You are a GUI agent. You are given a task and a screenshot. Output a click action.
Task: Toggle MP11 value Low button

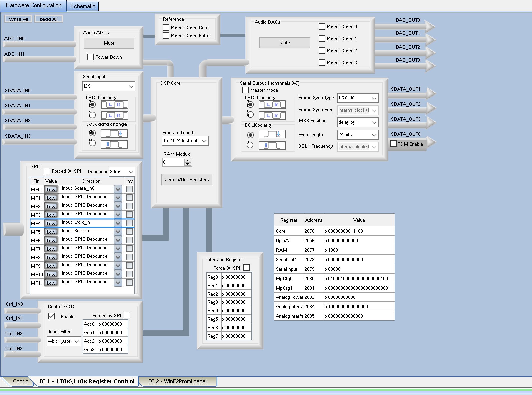51,283
